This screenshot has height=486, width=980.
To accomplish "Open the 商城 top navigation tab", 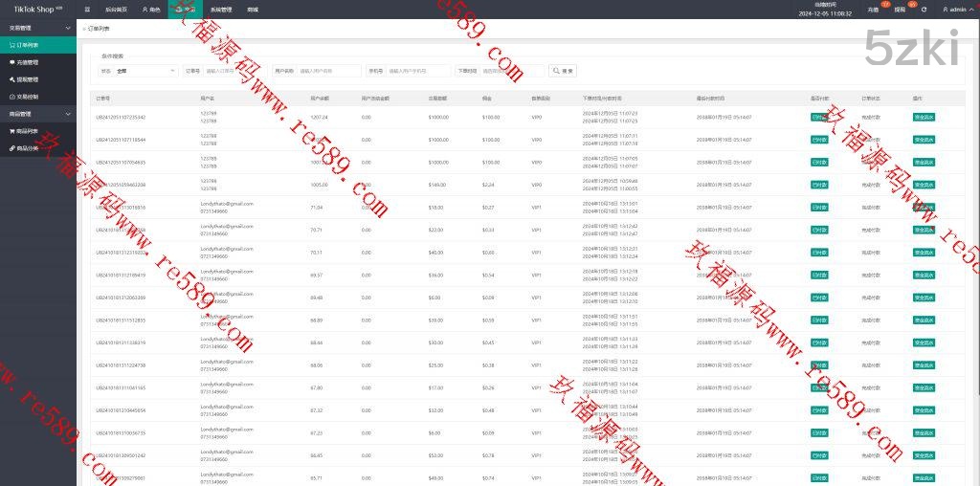I will [253, 10].
